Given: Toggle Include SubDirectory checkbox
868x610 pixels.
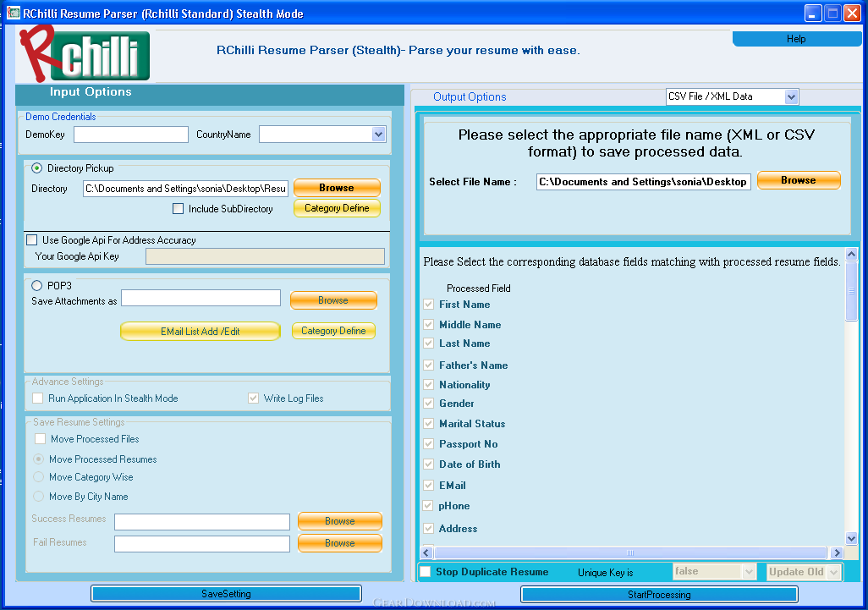Looking at the screenshot, I should click(x=178, y=209).
